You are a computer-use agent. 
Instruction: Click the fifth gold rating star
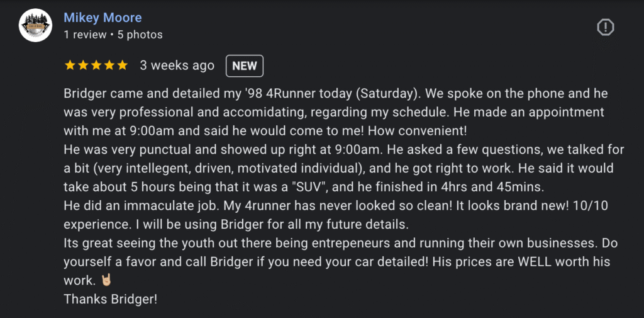pyautogui.click(x=123, y=65)
